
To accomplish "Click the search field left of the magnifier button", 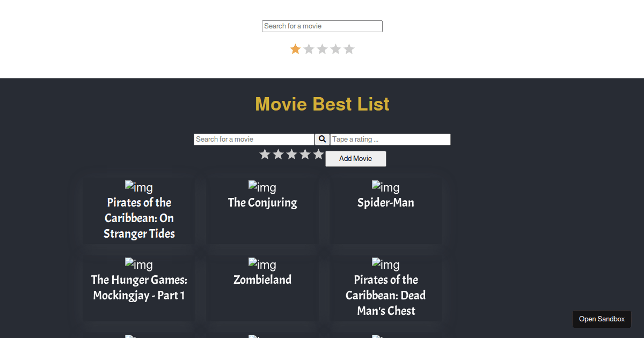I will tap(254, 139).
